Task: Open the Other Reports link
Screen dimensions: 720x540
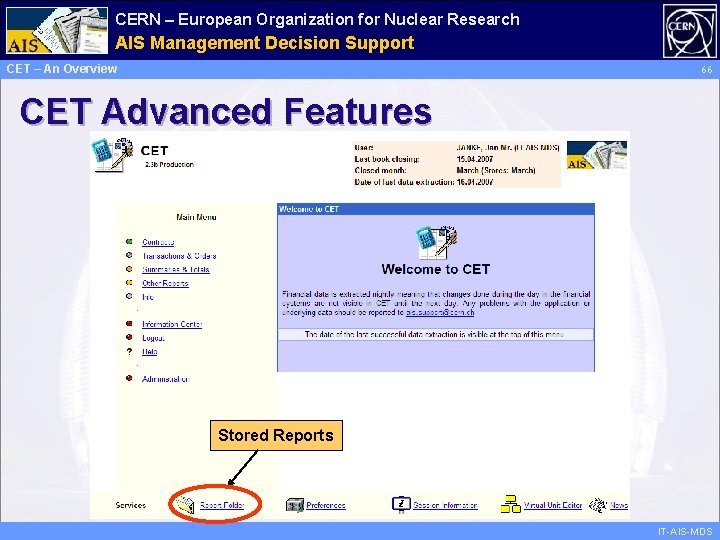Action: tap(165, 283)
